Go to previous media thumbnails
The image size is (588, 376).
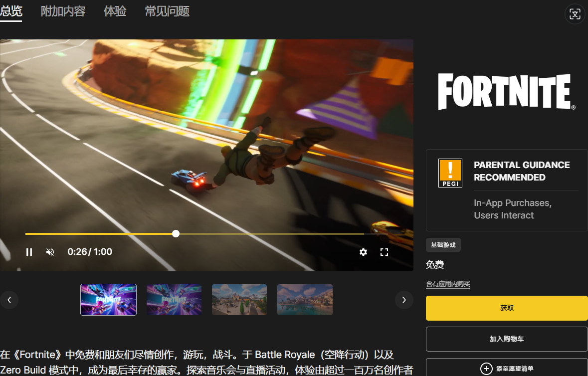[9, 300]
